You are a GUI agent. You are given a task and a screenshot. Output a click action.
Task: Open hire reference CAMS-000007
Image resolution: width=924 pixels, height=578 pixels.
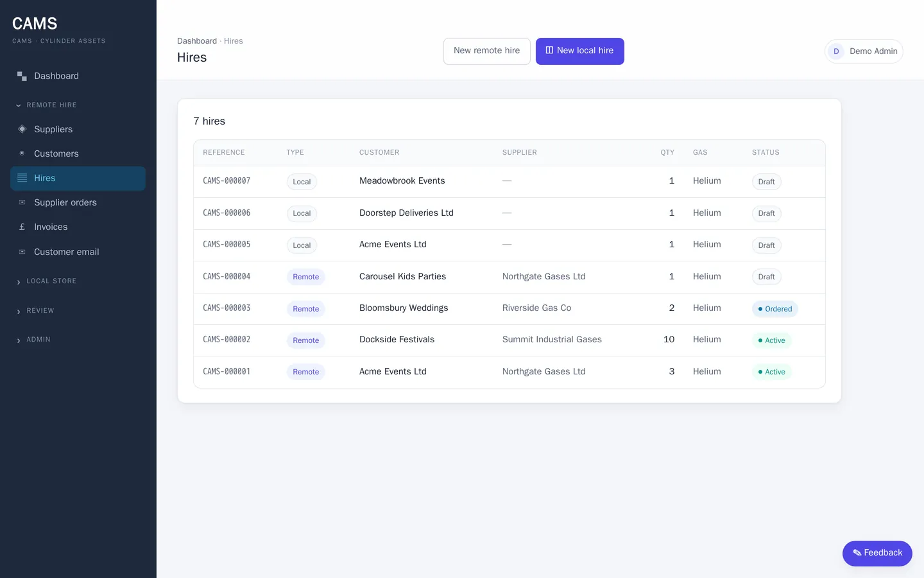click(x=227, y=181)
